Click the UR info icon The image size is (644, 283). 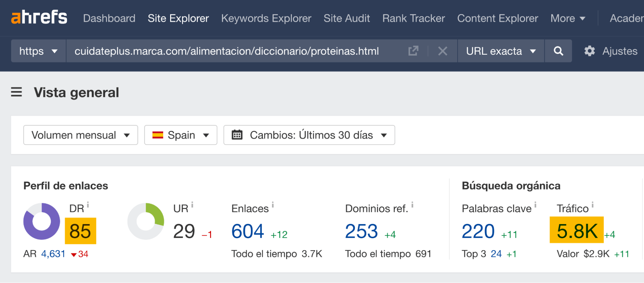192,204
